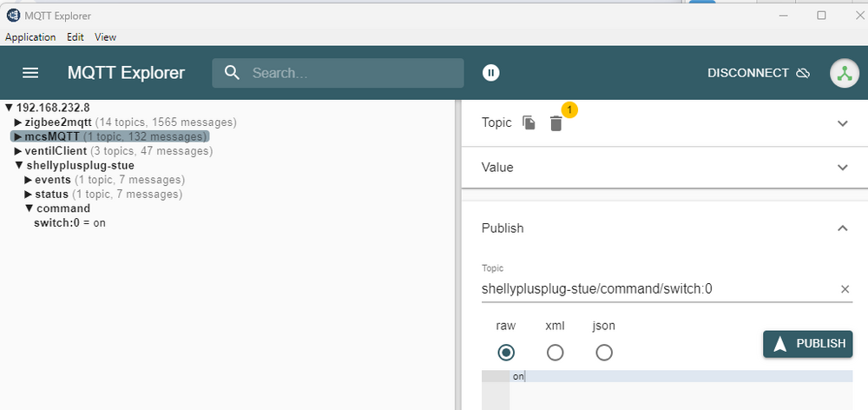Screen dimensions: 868x410
Task: Click the PUBLISH button
Action: pos(807,343)
